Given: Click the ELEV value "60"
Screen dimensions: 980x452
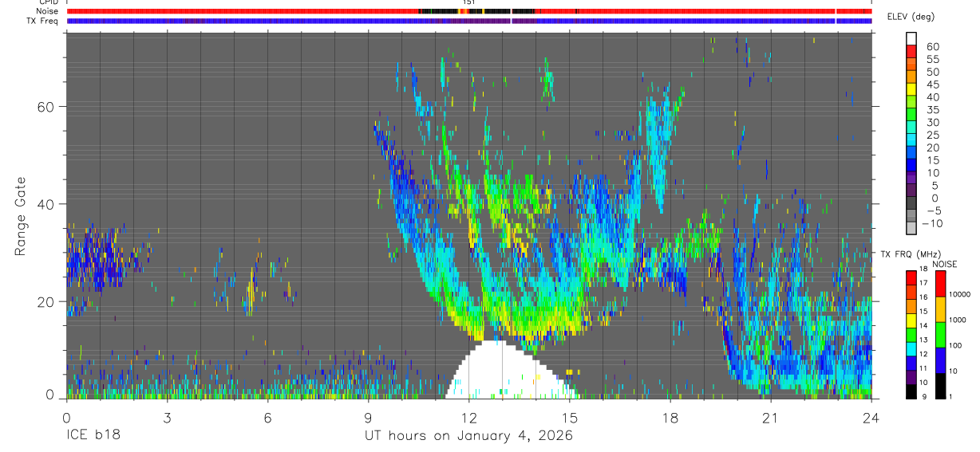Looking at the screenshot, I should 932,46.
